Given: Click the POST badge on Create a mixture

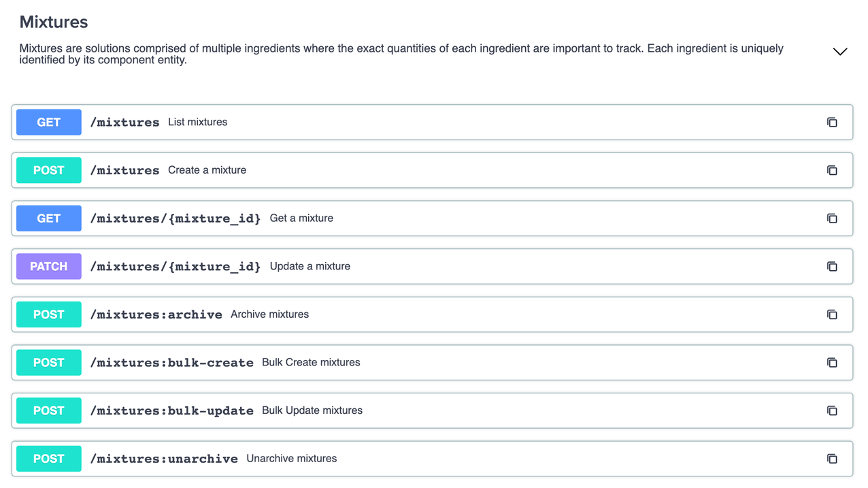Looking at the screenshot, I should 48,170.
